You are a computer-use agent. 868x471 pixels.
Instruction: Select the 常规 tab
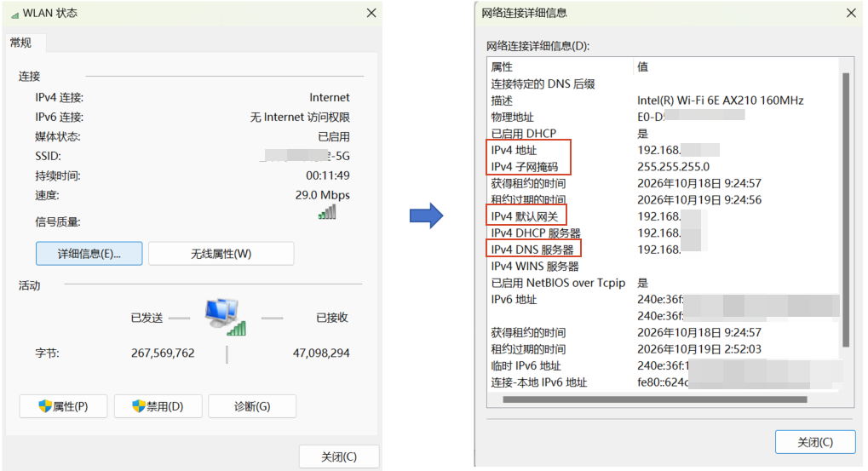click(x=21, y=43)
